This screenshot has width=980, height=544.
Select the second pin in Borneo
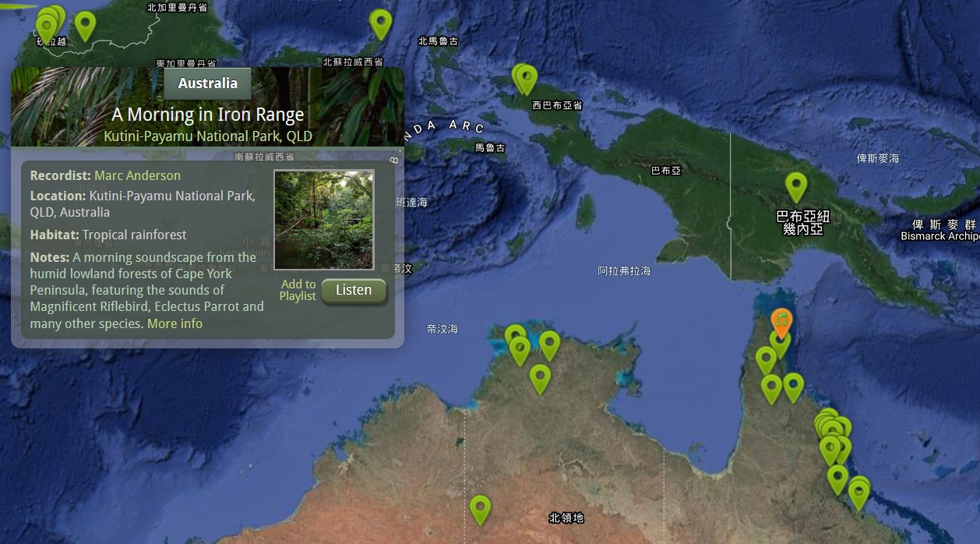point(85,24)
